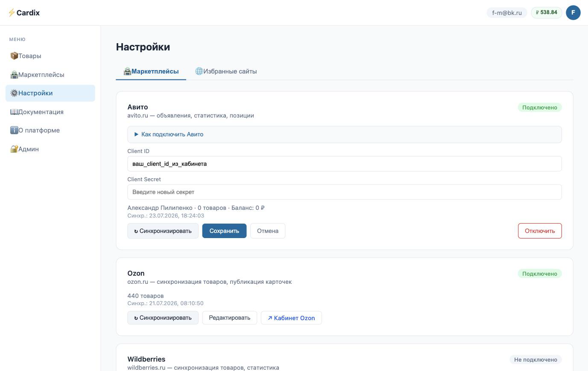
Task: Click the avito.ru description line
Action: [x=190, y=115]
